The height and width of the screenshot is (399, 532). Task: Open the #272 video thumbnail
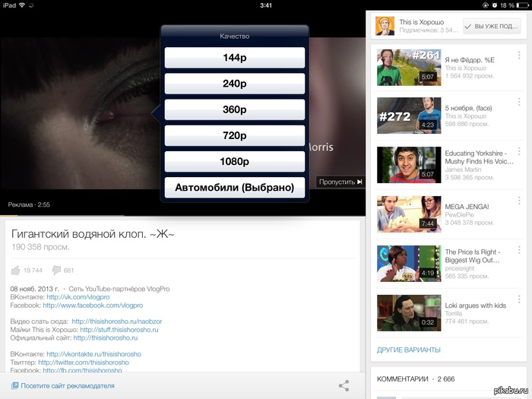coord(409,116)
